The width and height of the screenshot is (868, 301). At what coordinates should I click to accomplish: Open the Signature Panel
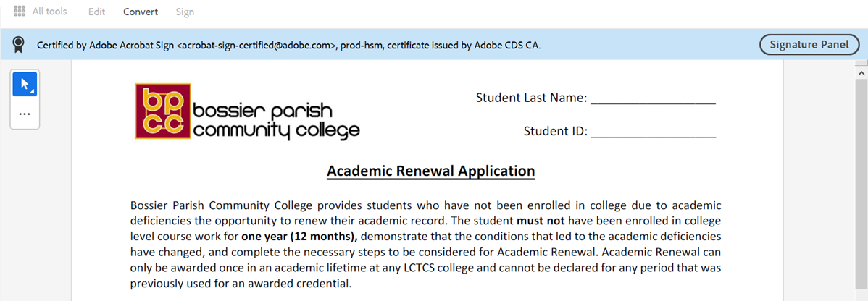click(809, 45)
